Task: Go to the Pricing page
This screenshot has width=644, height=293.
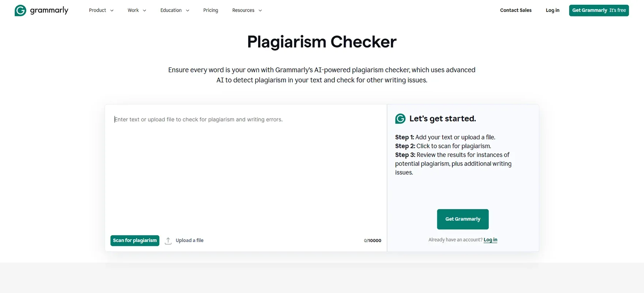Action: (211, 10)
